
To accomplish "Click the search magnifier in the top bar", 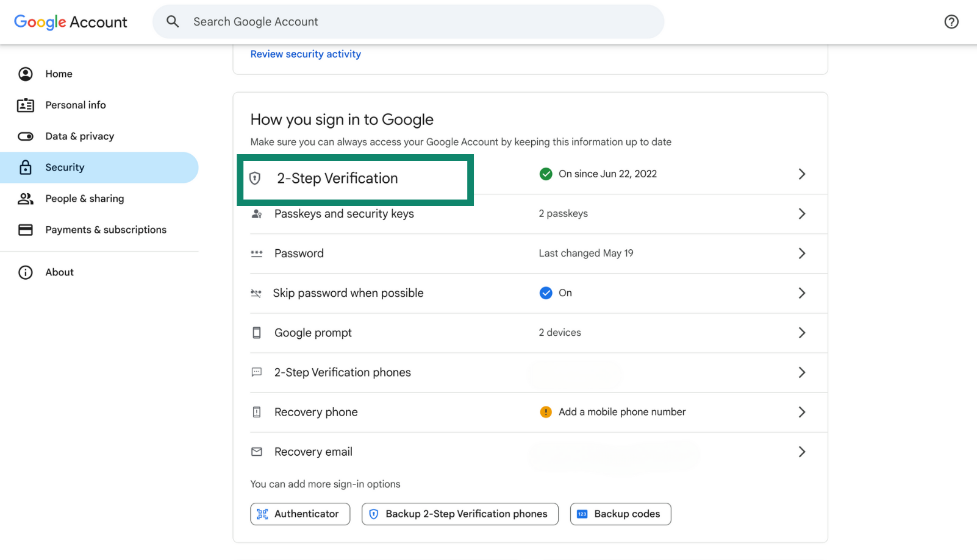I will point(173,21).
